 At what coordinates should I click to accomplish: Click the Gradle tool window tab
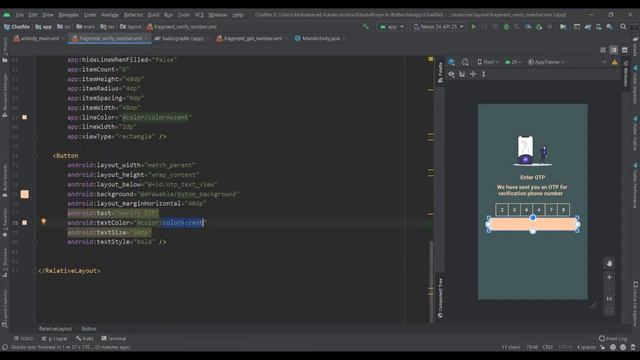[x=635, y=47]
